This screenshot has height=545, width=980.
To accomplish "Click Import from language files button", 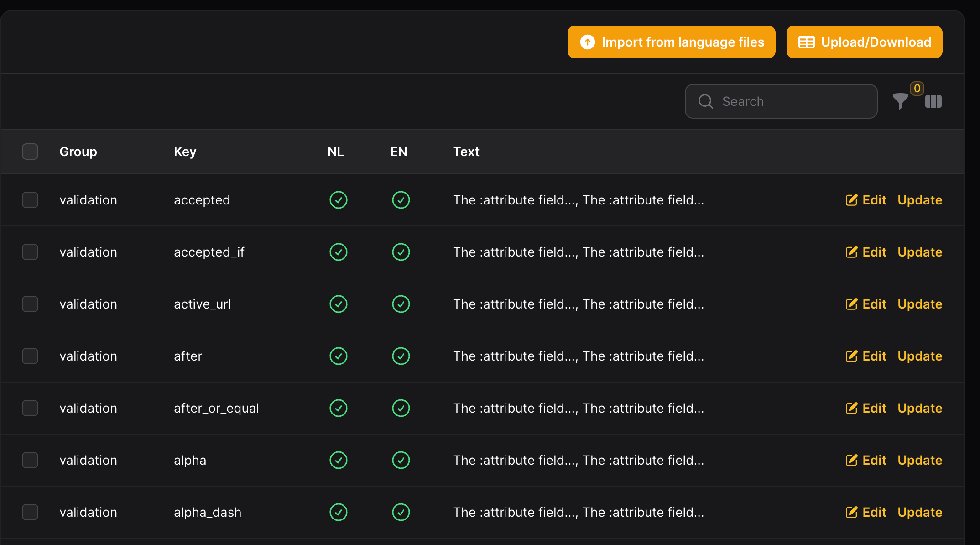I will pyautogui.click(x=671, y=42).
